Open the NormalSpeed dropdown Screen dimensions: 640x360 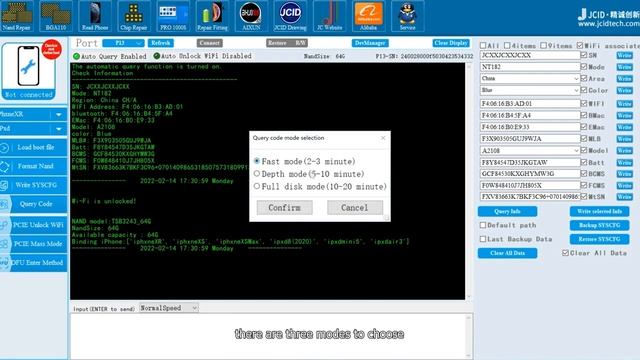169,308
